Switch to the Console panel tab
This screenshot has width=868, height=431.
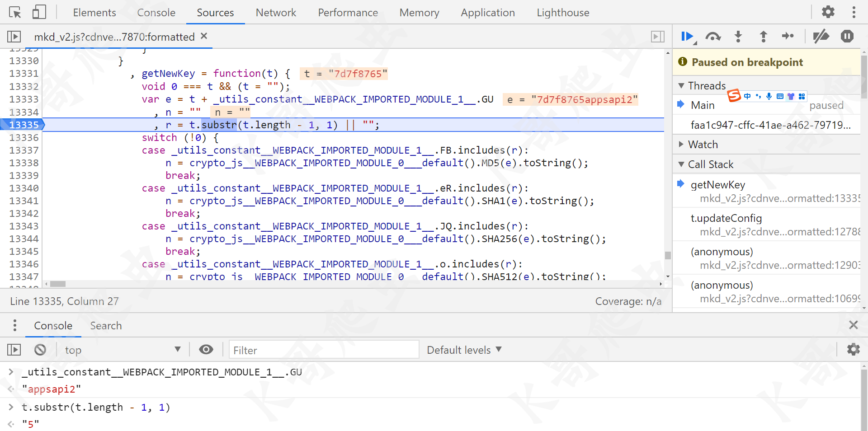(x=156, y=13)
